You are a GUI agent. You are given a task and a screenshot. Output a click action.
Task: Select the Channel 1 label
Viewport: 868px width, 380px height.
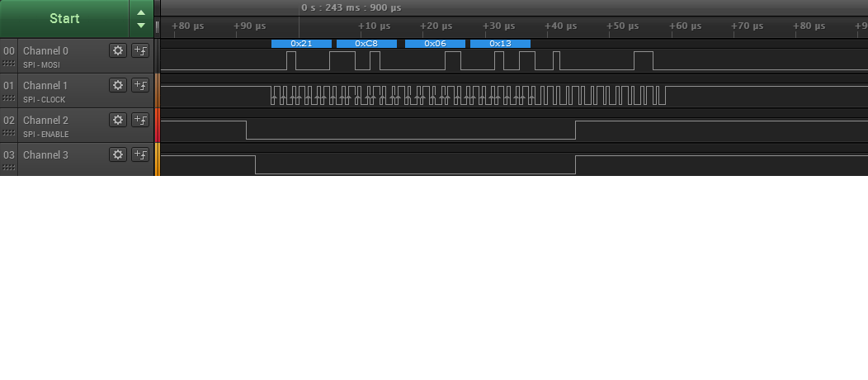[45, 85]
